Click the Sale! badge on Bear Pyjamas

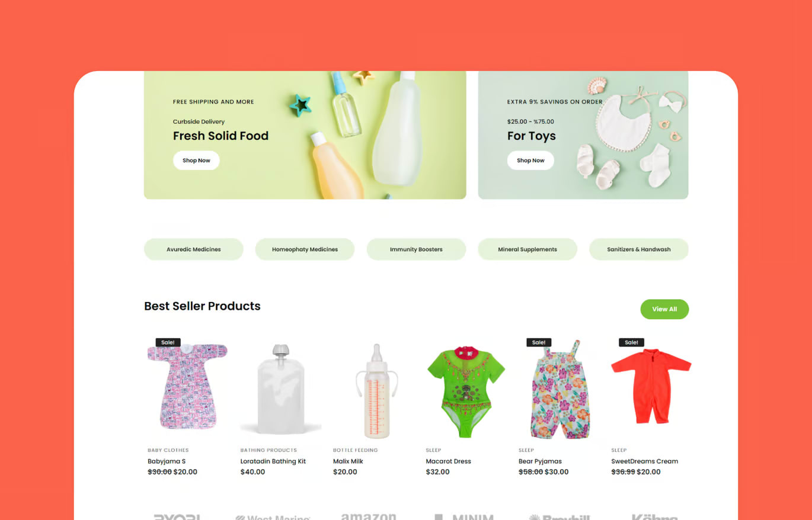pos(539,342)
